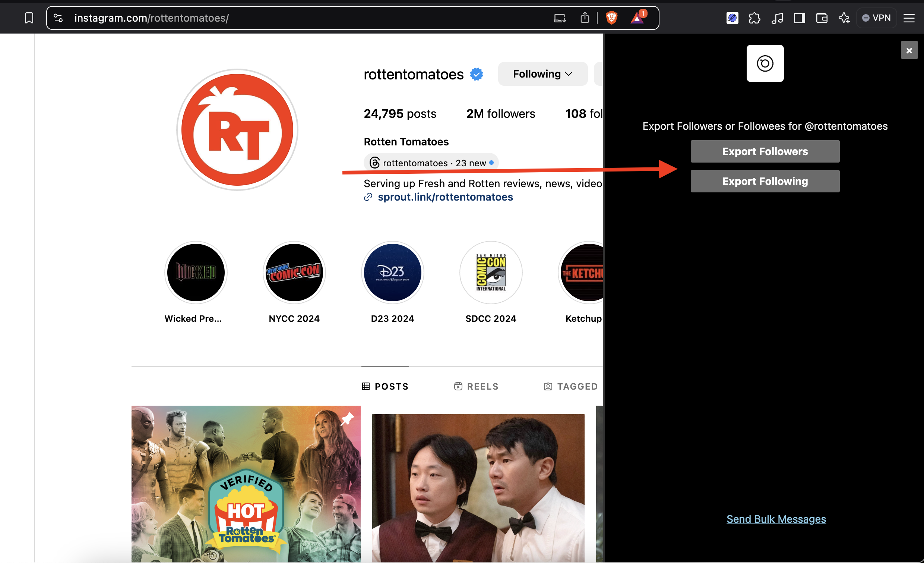Image resolution: width=924 pixels, height=563 pixels.
Task: Open site settings icon in address bar
Action: 58,18
